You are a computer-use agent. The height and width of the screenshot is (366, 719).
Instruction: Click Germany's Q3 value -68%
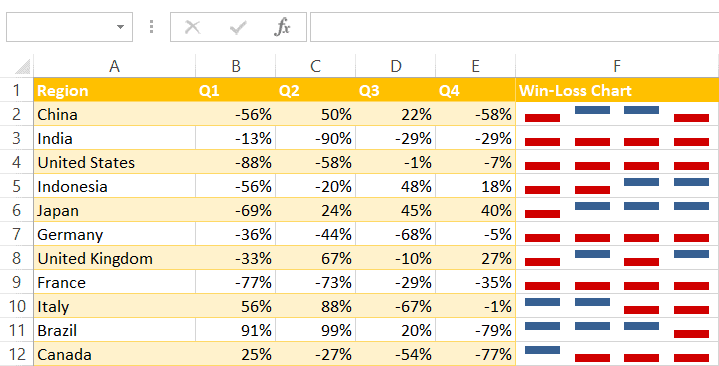click(395, 234)
